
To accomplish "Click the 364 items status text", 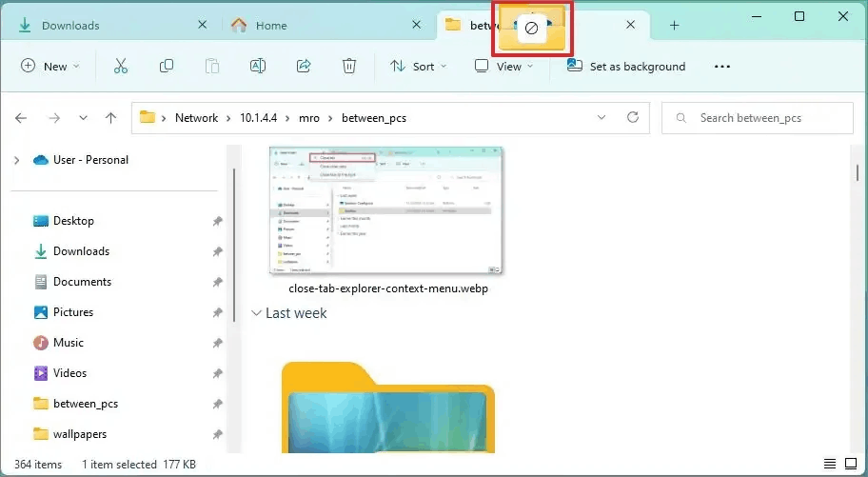I will click(38, 465).
